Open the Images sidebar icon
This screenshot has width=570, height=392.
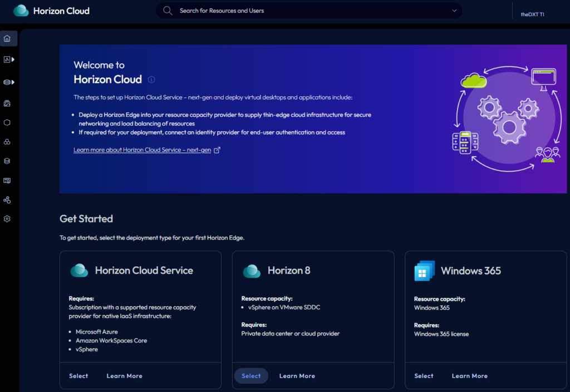(x=7, y=103)
